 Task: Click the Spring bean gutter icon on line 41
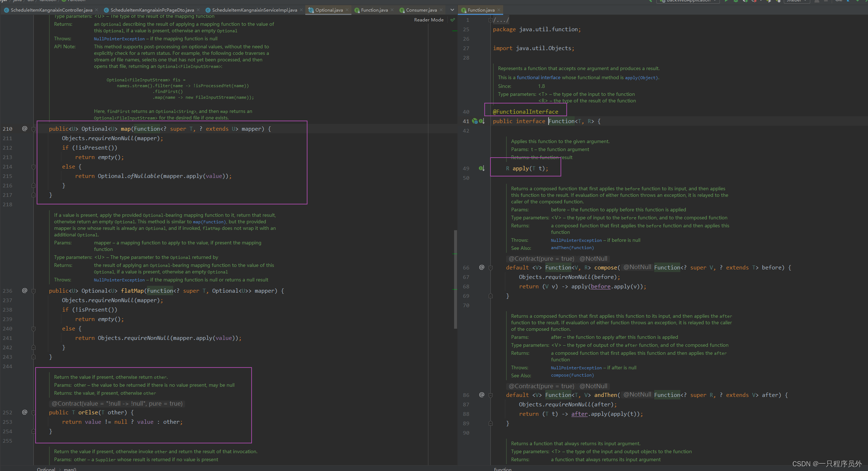click(x=474, y=121)
